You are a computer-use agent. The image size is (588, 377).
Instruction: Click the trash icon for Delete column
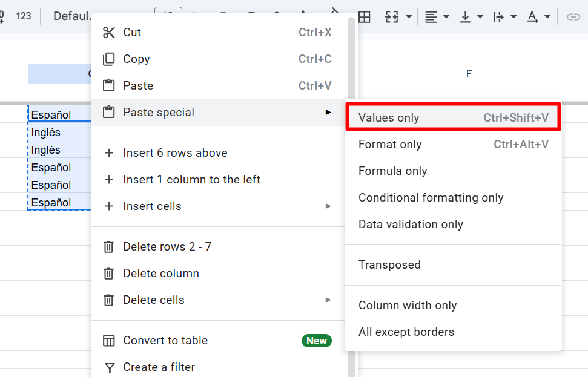(109, 274)
